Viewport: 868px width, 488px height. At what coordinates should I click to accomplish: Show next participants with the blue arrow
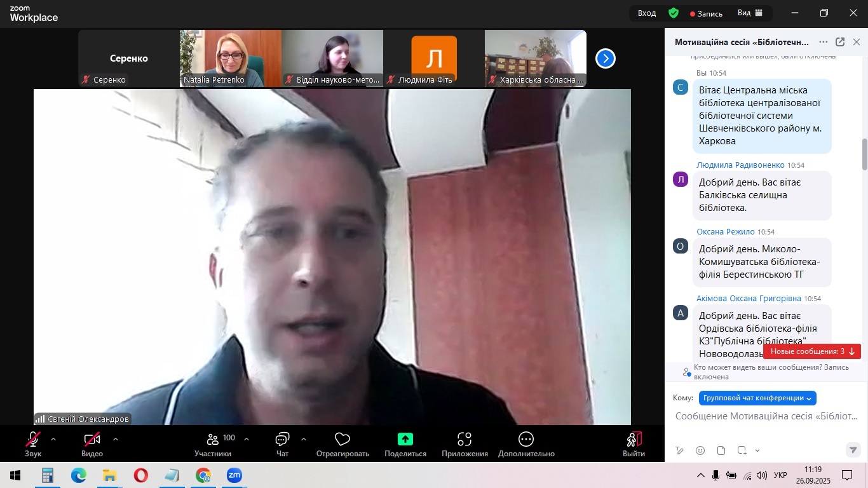(x=606, y=58)
